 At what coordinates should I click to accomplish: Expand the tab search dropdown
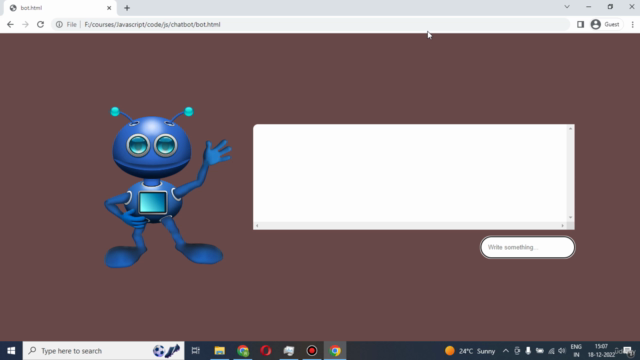(x=567, y=7)
